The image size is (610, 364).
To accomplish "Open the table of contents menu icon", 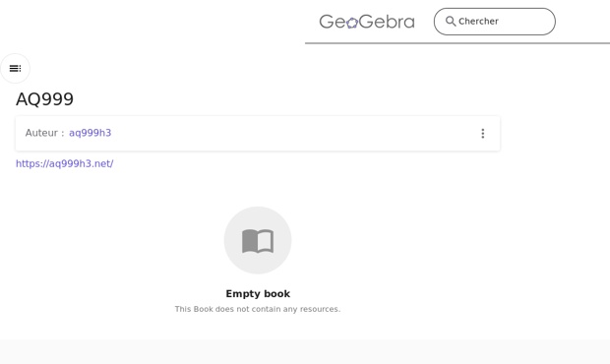I will 15,69.
